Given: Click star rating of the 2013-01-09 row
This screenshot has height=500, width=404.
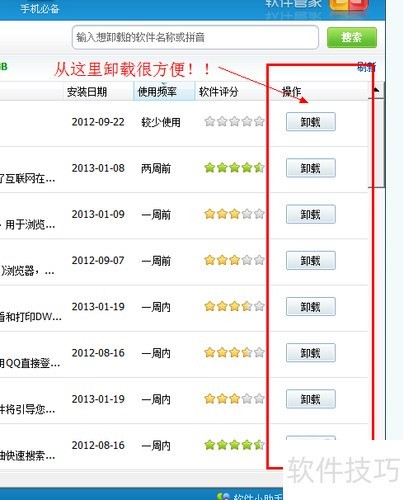Looking at the screenshot, I should [x=234, y=214].
